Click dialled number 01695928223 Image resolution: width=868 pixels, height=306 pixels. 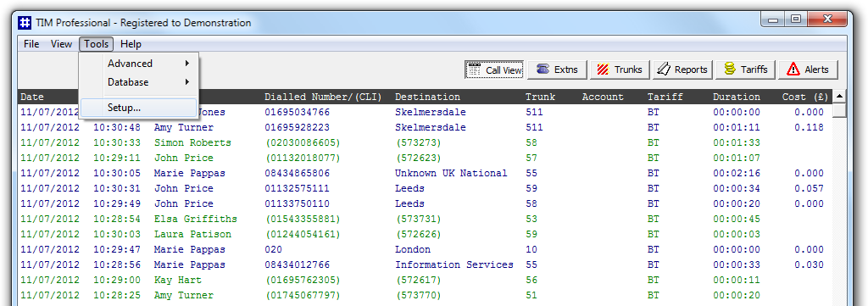pyautogui.click(x=297, y=127)
